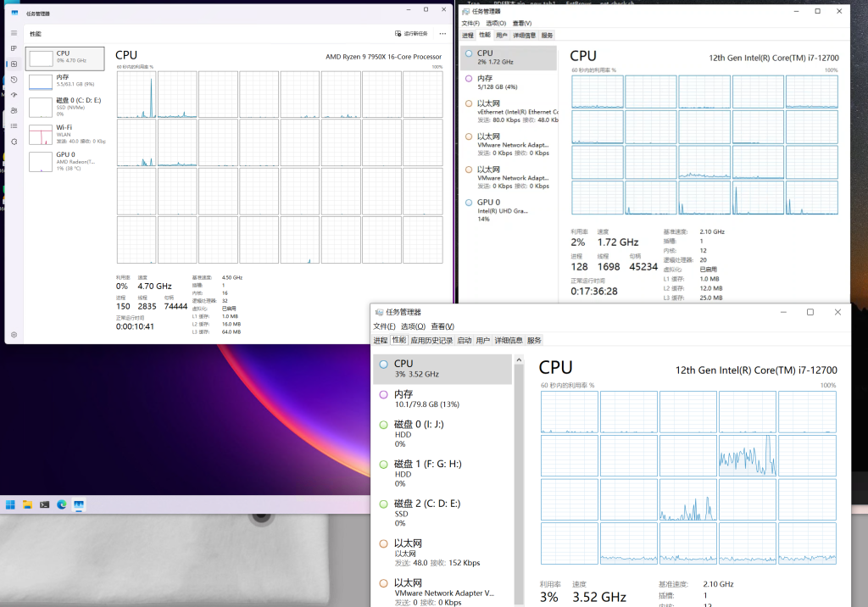Click the 运行新任务 button in Ryzen Task Manager
The image size is (868, 607).
click(411, 34)
